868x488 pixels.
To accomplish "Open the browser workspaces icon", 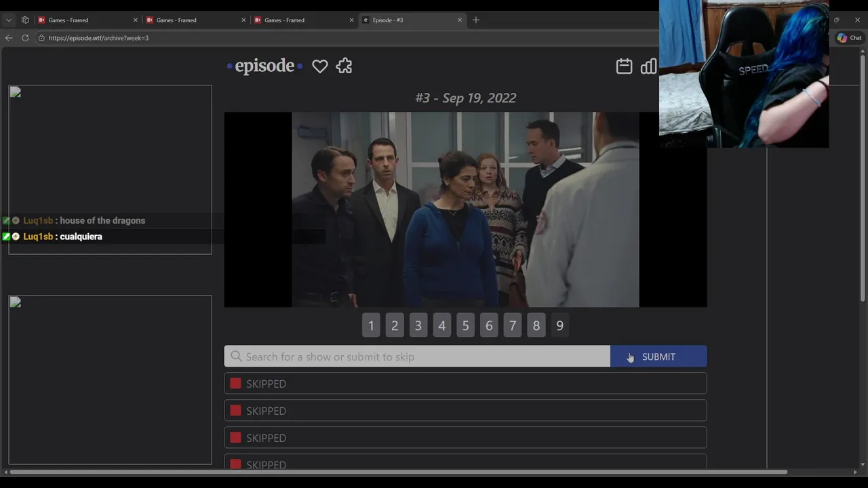I will pyautogui.click(x=25, y=20).
